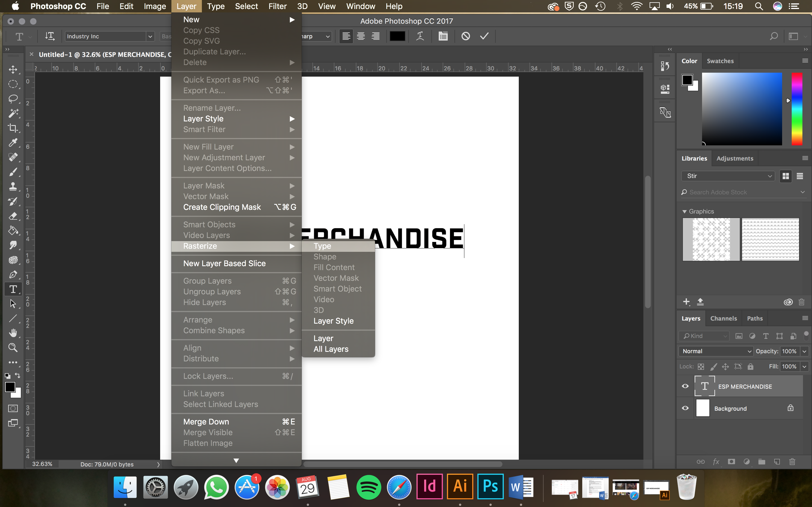812x507 pixels.
Task: Open the Rasterize submenu
Action: click(x=236, y=245)
